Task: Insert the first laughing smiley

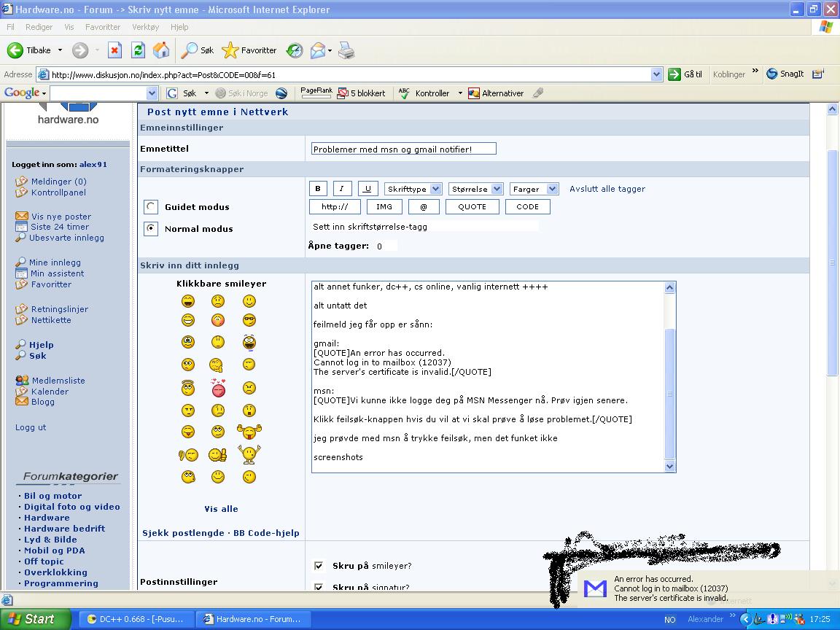Action: pyautogui.click(x=188, y=301)
